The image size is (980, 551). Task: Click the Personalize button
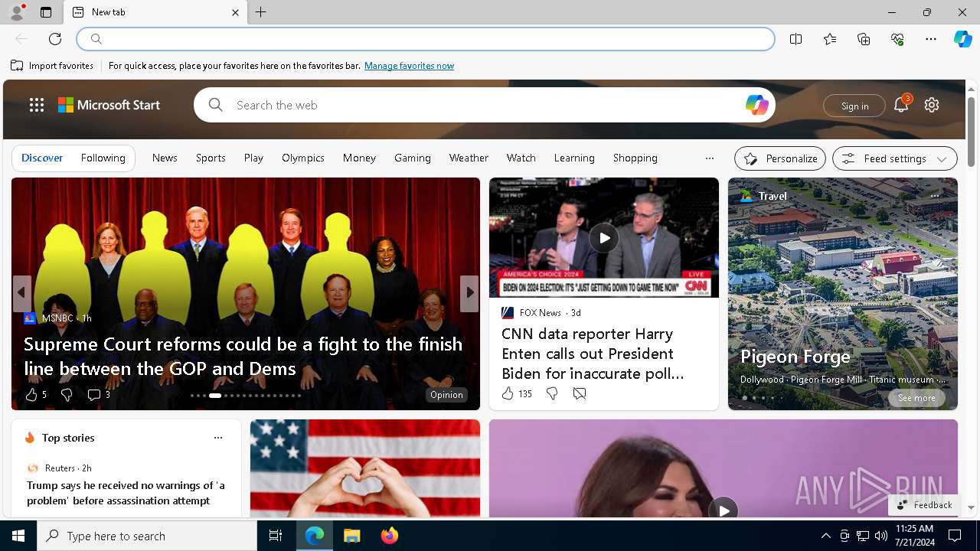780,158
